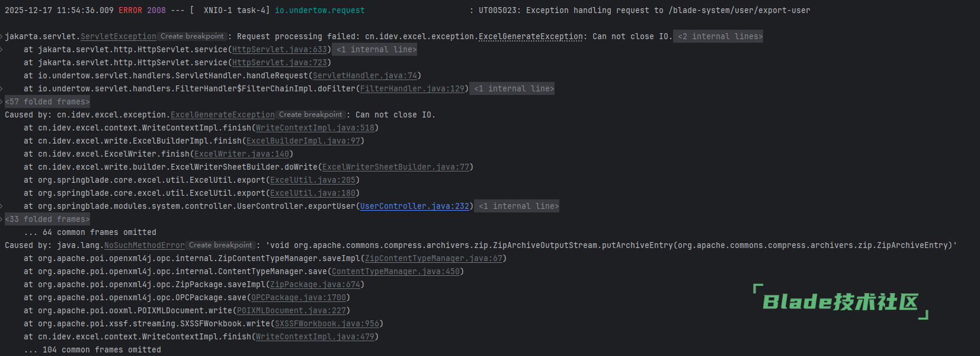The width and height of the screenshot is (980, 356).
Task: Go to ExcelUtil.java:205
Action: click(313, 180)
